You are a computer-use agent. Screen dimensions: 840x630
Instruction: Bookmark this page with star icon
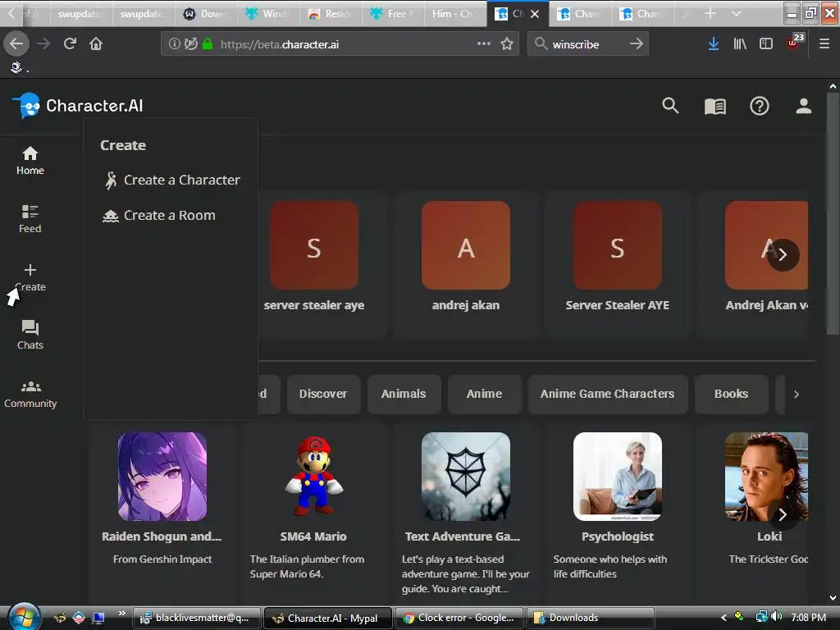click(507, 44)
